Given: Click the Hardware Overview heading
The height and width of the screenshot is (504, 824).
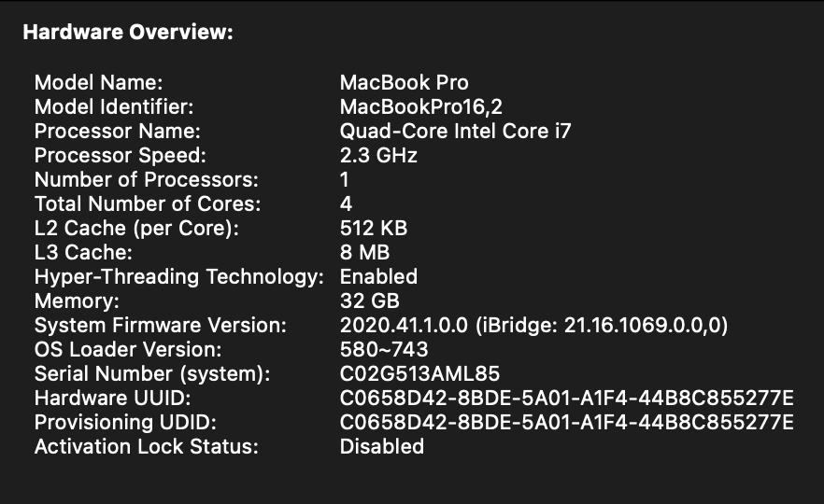Looking at the screenshot, I should pos(128,33).
